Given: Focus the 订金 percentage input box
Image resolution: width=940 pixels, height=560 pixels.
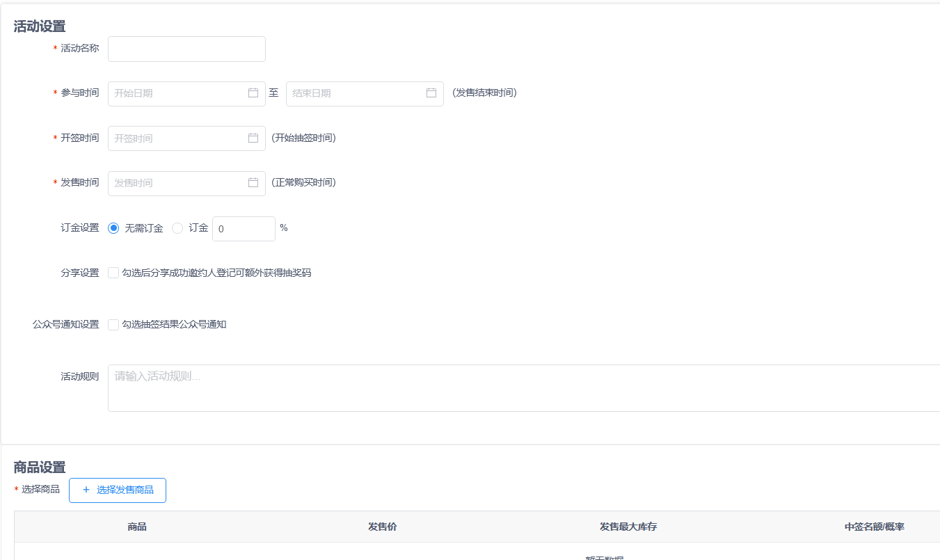Looking at the screenshot, I should (x=244, y=228).
